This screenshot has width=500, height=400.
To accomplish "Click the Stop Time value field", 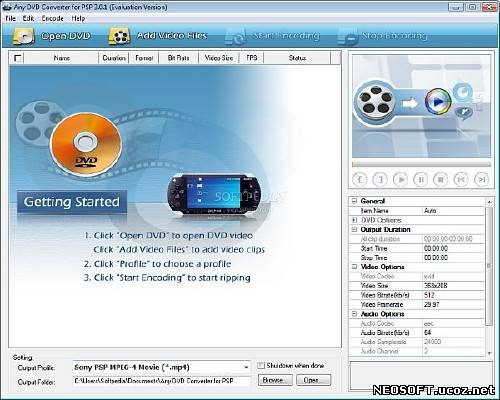I will [x=453, y=258].
